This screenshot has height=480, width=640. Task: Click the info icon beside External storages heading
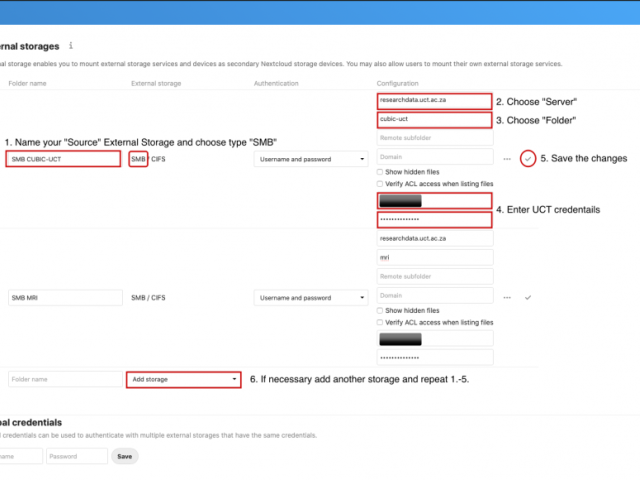point(71,46)
